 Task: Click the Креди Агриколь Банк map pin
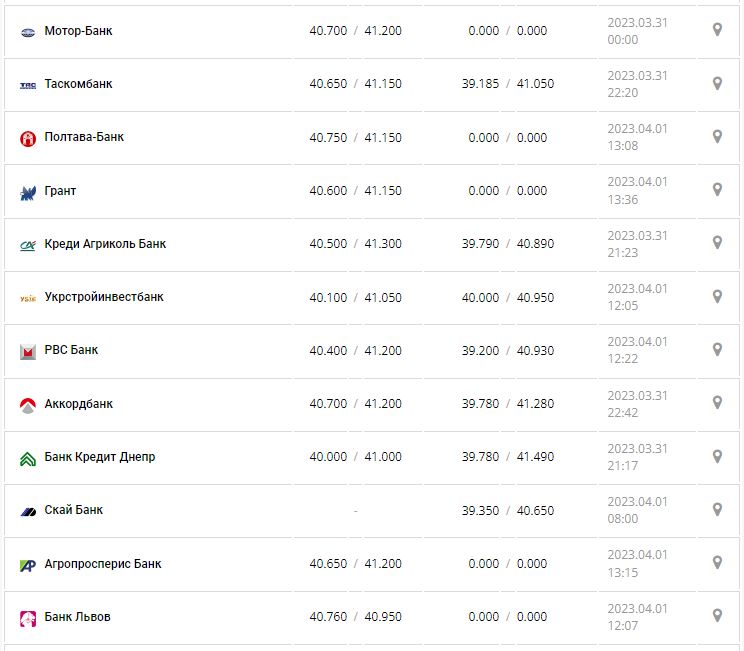717,243
